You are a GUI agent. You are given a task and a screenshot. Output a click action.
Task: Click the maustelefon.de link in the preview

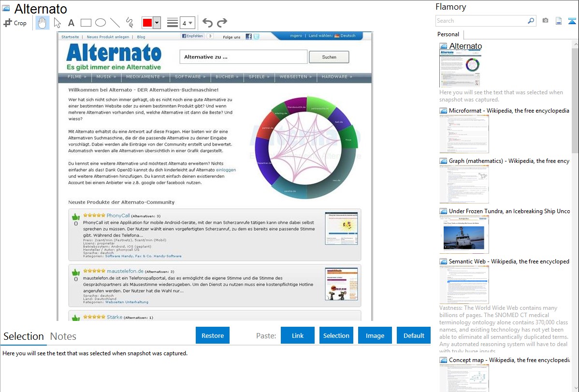(125, 271)
